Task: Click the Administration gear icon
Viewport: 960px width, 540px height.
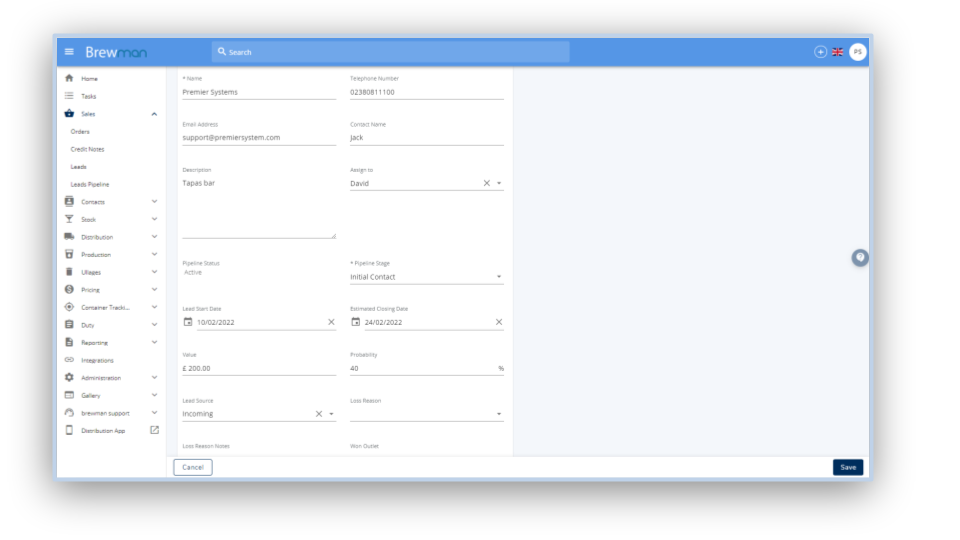Action: [x=69, y=378]
